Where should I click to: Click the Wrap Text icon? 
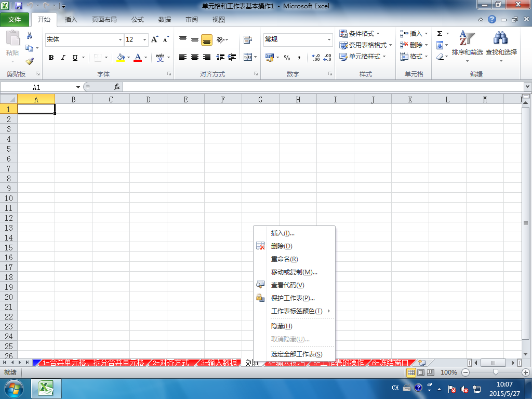click(248, 39)
